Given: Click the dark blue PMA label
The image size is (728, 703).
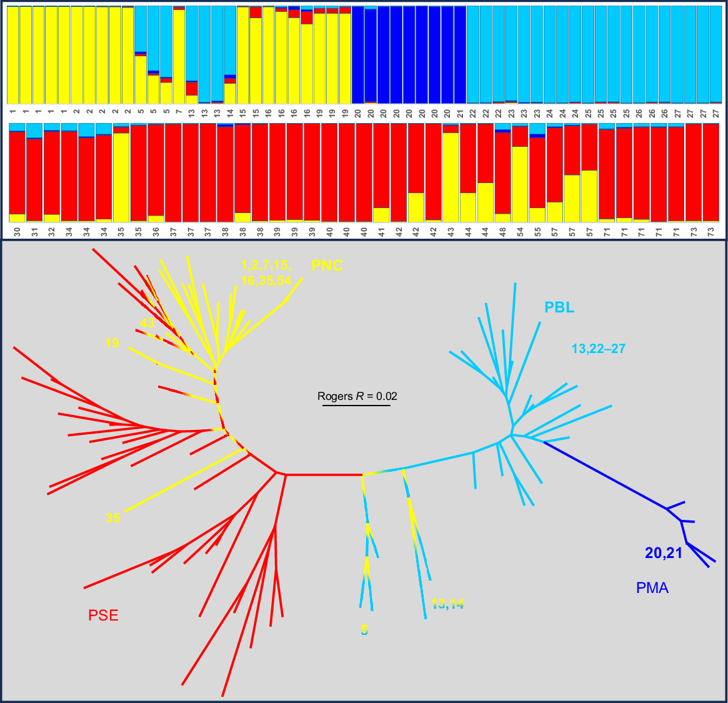Looking at the screenshot, I should (x=652, y=588).
